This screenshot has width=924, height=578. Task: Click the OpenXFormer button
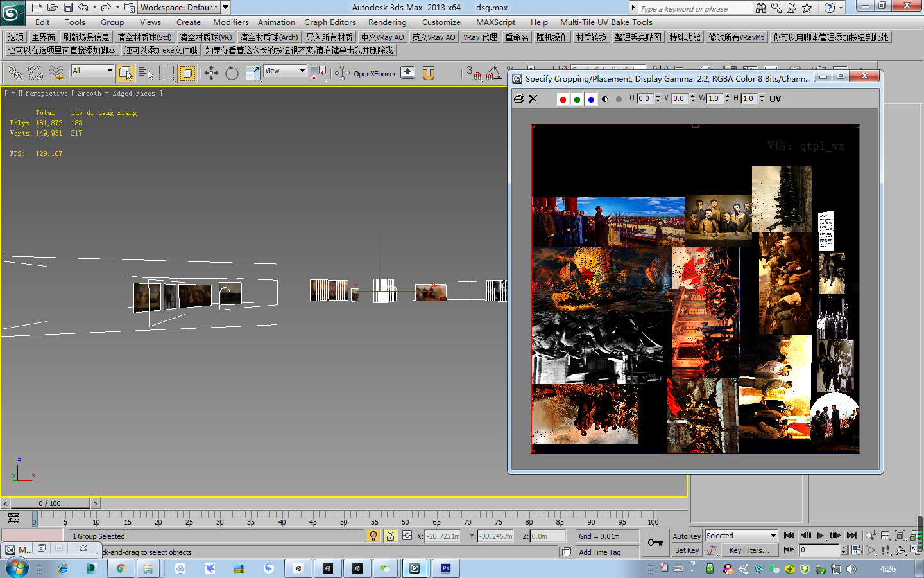click(x=374, y=74)
